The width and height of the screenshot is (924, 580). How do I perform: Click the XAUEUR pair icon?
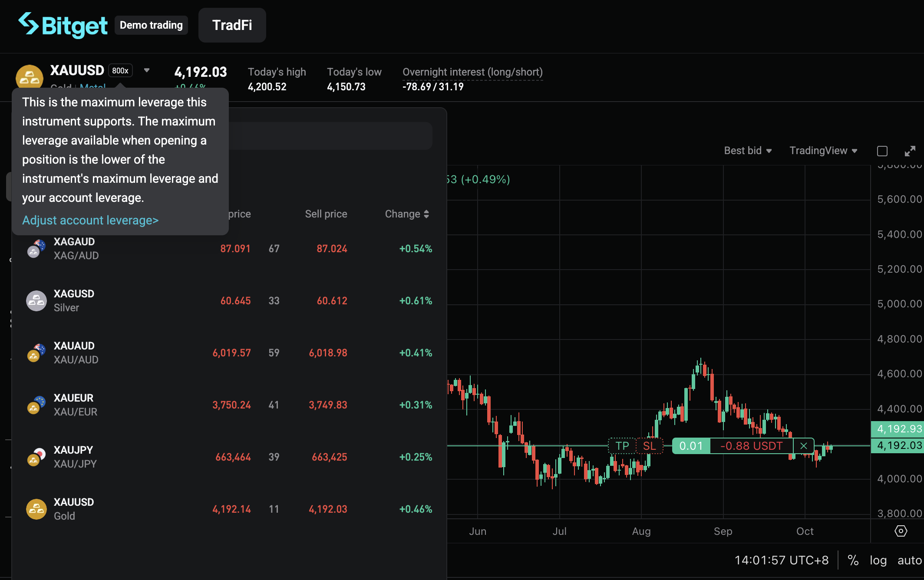36,405
